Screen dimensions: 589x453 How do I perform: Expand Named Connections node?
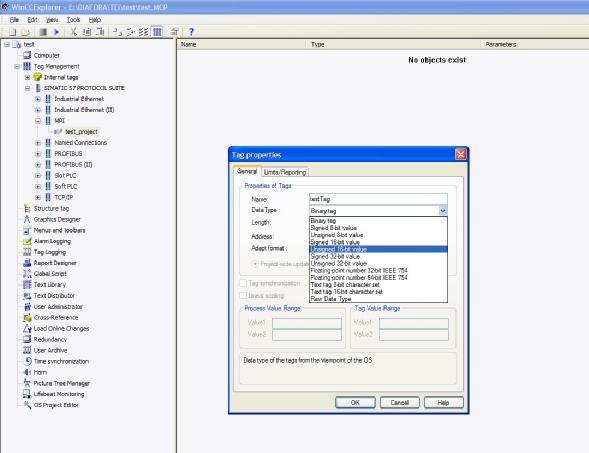click(x=38, y=143)
